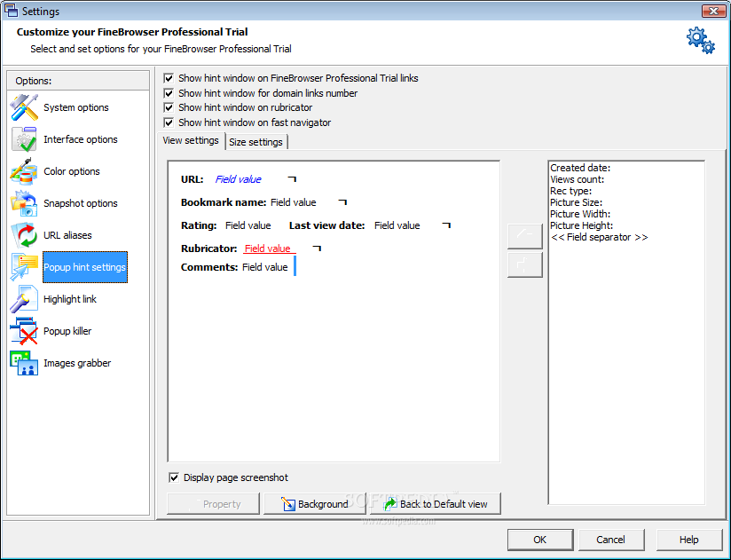Open System options via tools icon

tap(24, 107)
